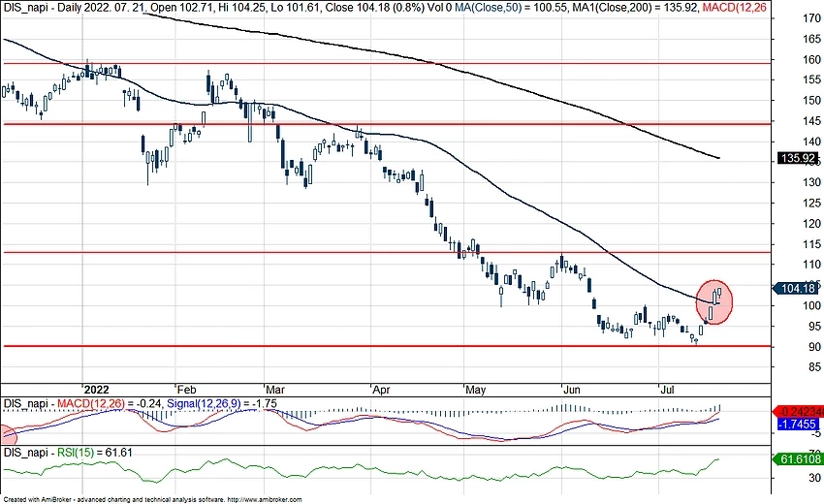Click the 90 price axis label

814,347
